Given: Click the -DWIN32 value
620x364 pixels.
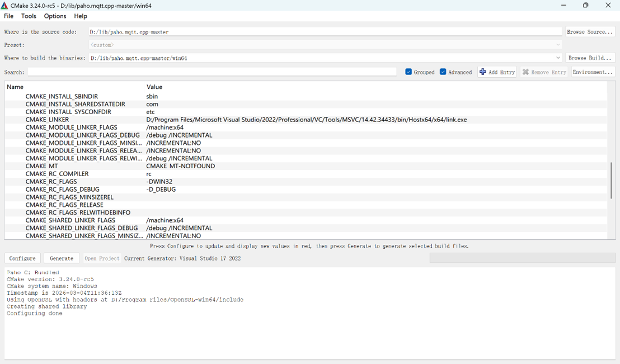Looking at the screenshot, I should point(159,182).
